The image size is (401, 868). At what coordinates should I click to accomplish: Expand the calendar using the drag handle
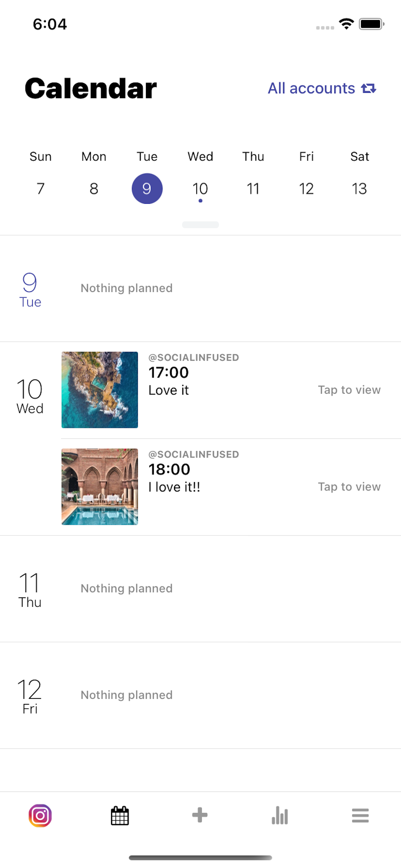200,225
